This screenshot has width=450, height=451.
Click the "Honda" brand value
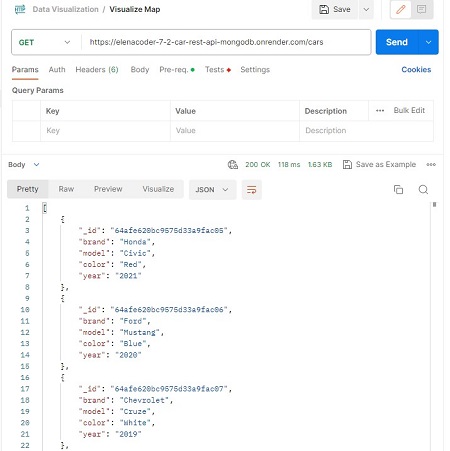tap(135, 242)
